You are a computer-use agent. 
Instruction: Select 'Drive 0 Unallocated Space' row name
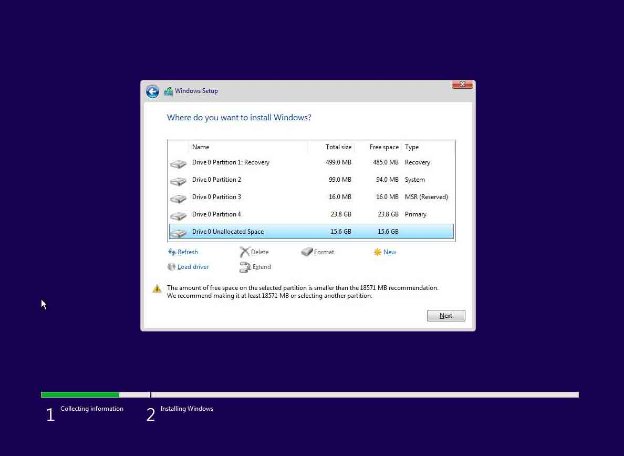tap(228, 232)
